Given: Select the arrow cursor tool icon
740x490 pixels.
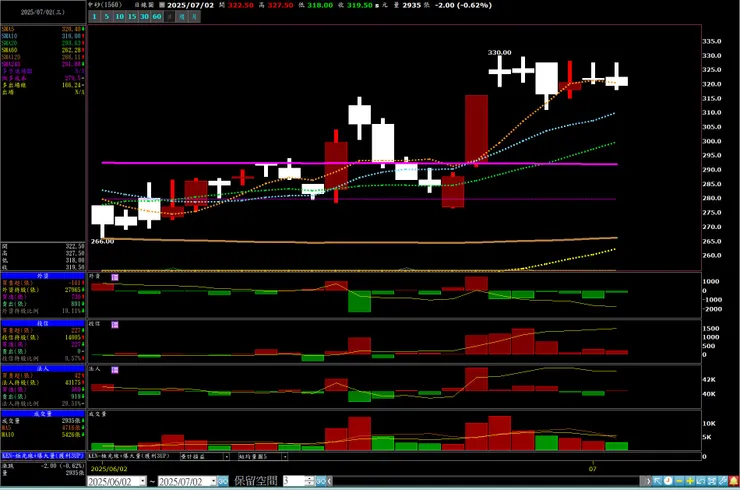Looking at the screenshot, I should coord(657,481).
